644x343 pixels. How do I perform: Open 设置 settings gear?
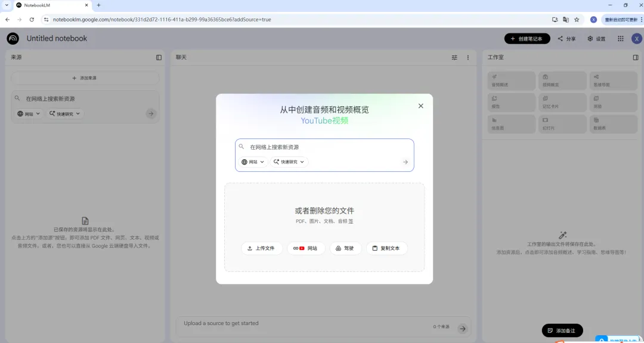coord(596,39)
